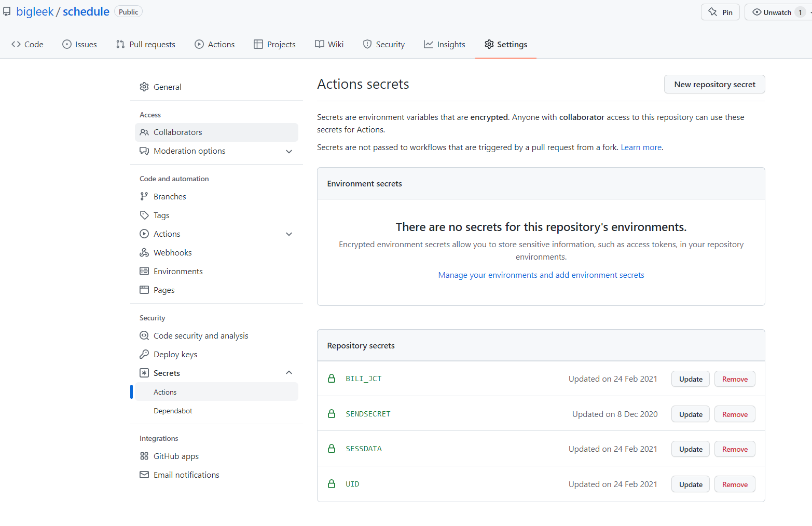
Task: Click the Unwatch count badge showing 1
Action: [x=800, y=12]
